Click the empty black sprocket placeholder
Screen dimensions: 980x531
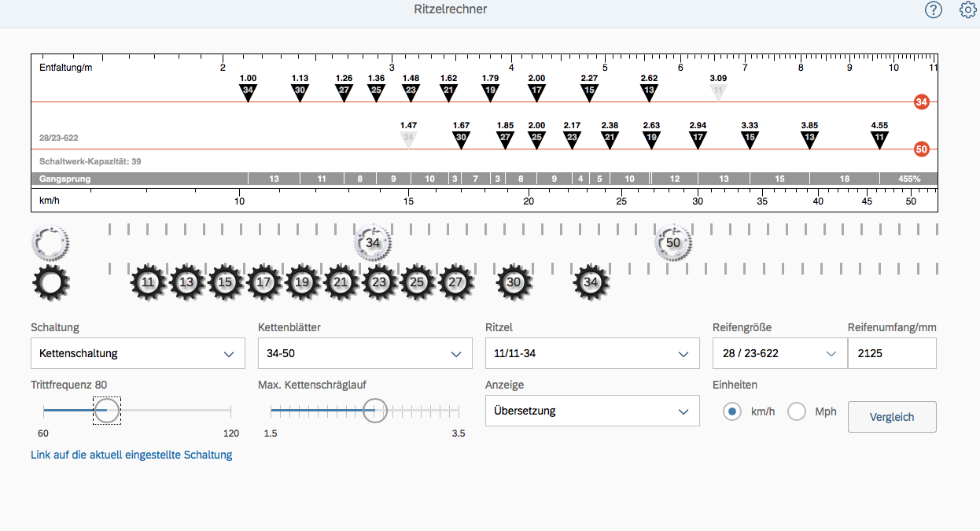point(50,282)
